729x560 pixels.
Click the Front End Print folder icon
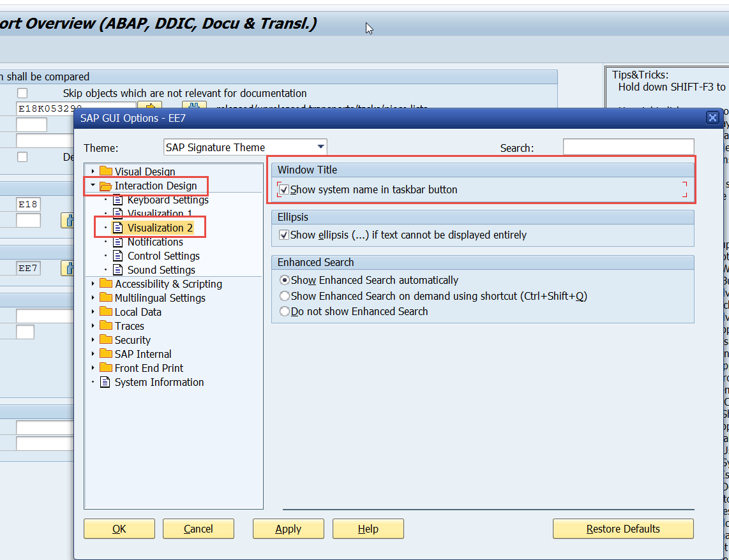click(x=106, y=368)
